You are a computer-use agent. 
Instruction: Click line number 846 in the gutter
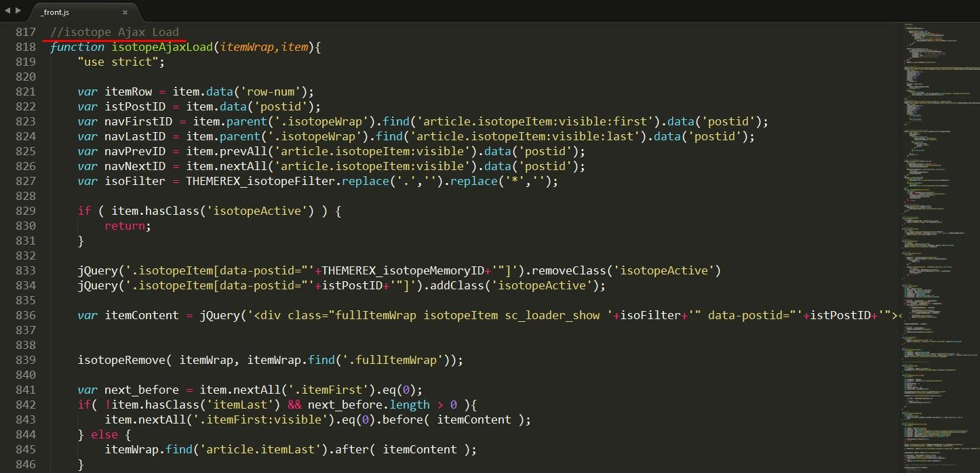coord(25,464)
